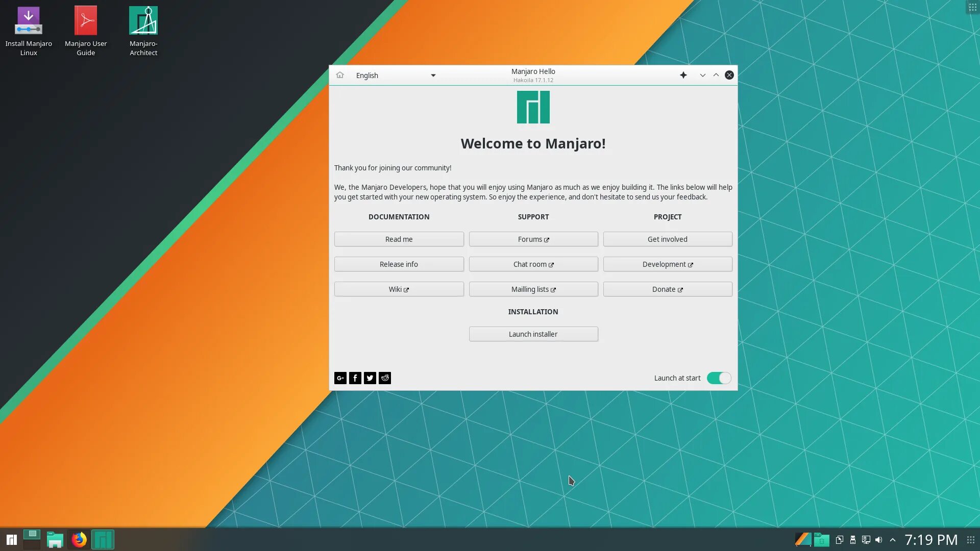Image resolution: width=980 pixels, height=551 pixels.
Task: Open the removable USB devices tray icon
Action: click(853, 540)
